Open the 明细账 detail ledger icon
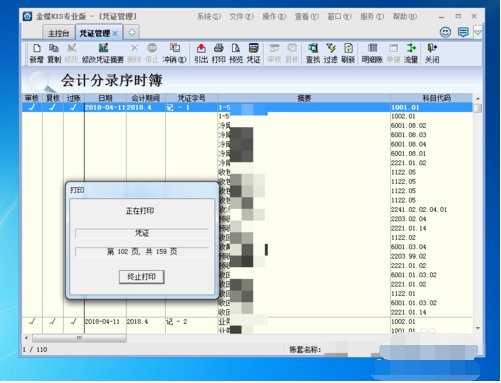Image resolution: width=501 pixels, height=383 pixels. point(372,53)
